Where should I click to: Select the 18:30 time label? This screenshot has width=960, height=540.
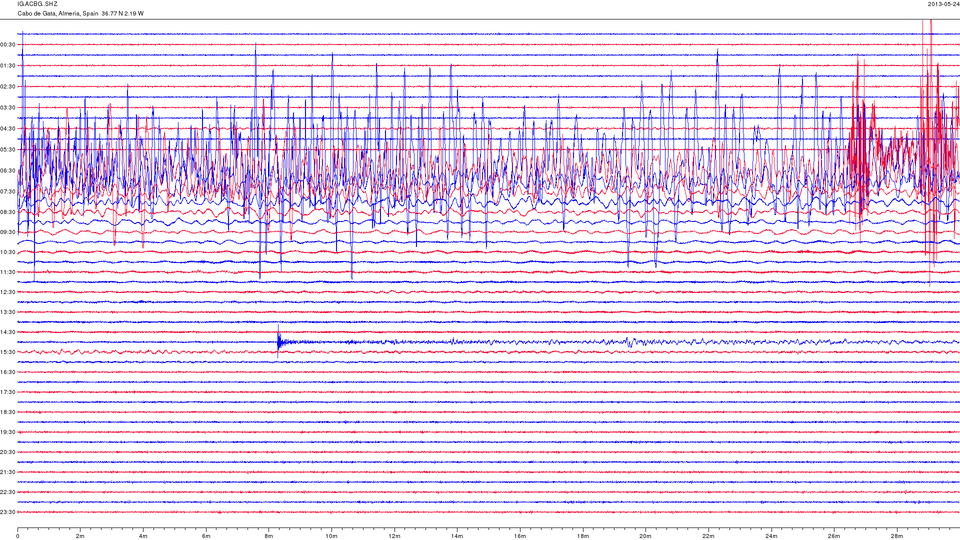(7, 412)
